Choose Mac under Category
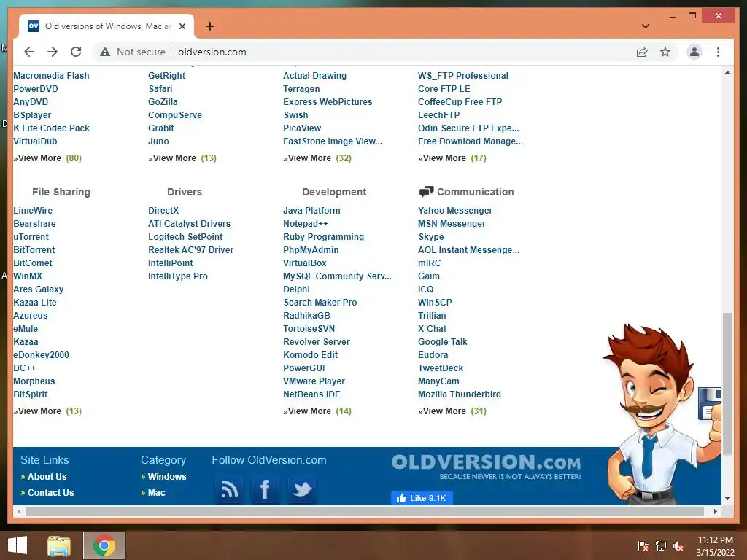Image resolution: width=747 pixels, height=560 pixels. click(156, 493)
